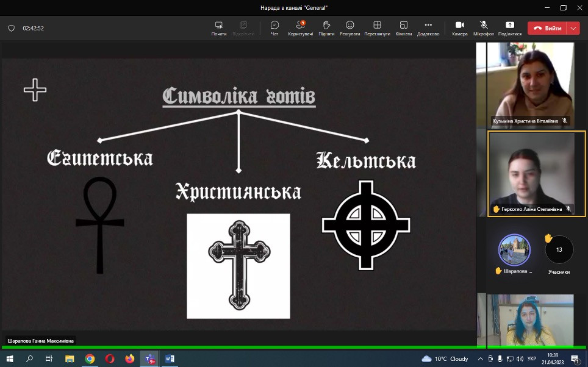Image resolution: width=588 pixels, height=367 pixels.
Task: Click the Share (Поділитися) screen icon
Action: [x=509, y=28]
